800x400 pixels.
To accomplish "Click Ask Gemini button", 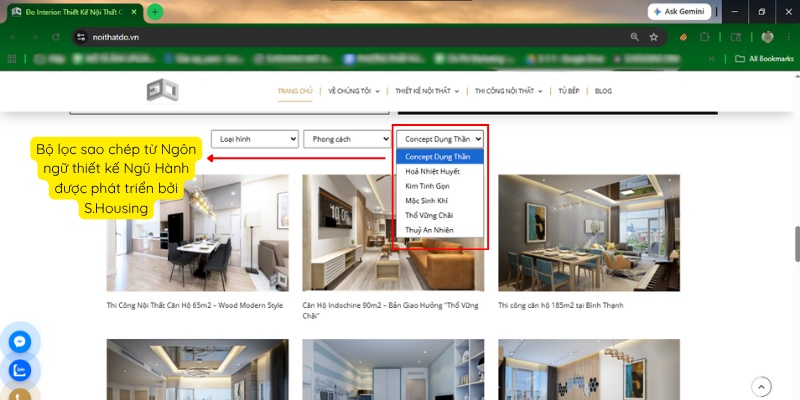I will coord(679,11).
